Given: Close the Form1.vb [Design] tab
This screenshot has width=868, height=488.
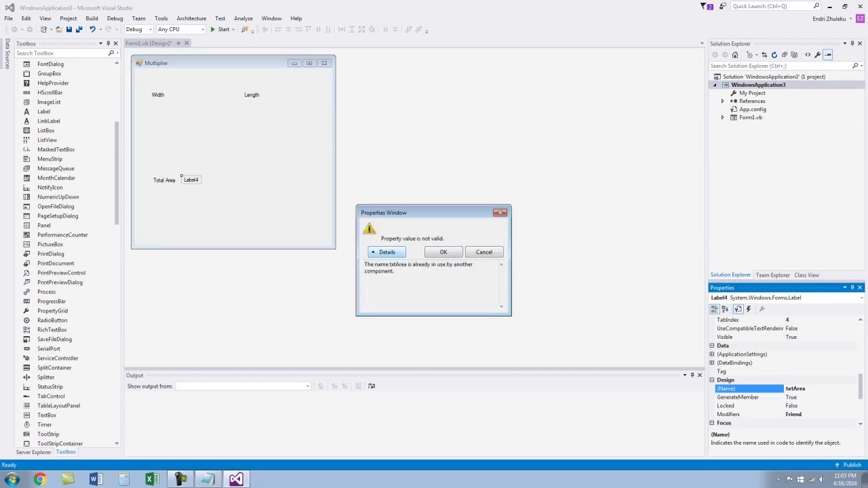Looking at the screenshot, I should click(x=186, y=43).
